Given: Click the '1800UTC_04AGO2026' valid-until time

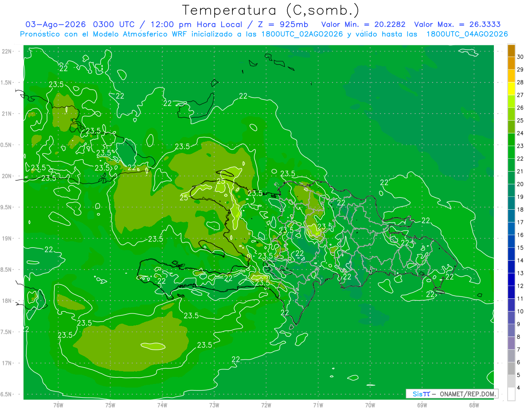Looking at the screenshot, I should click(x=467, y=34).
